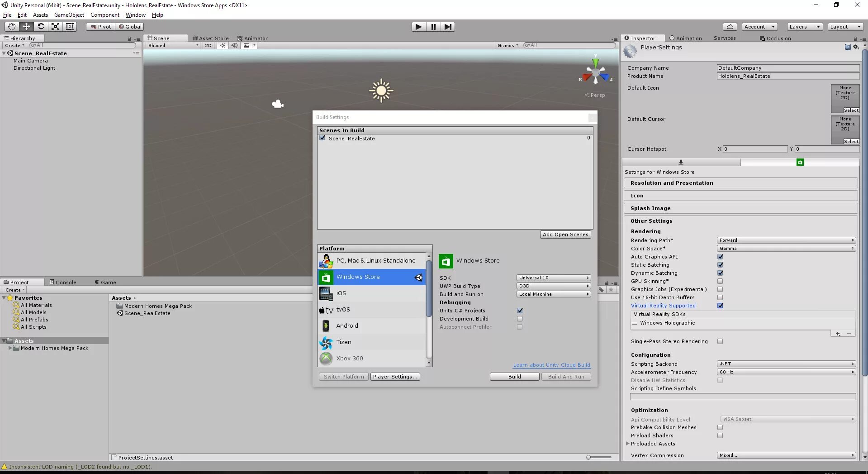Enable Development Build checkbox
Screen dimensions: 868x474
pos(520,319)
